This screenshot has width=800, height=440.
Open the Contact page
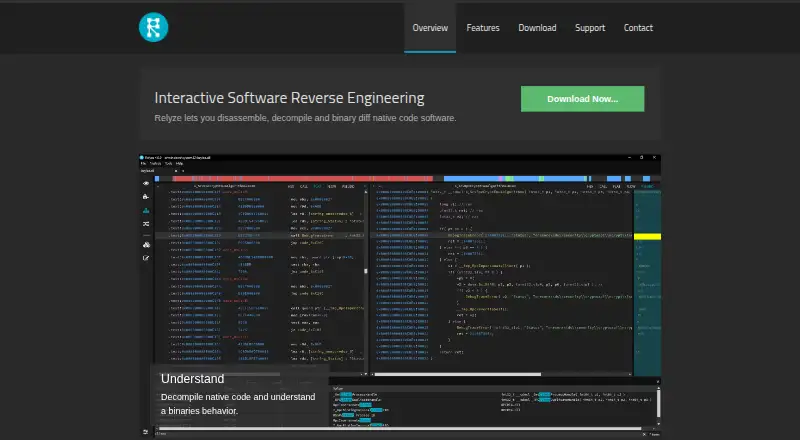[x=638, y=28]
